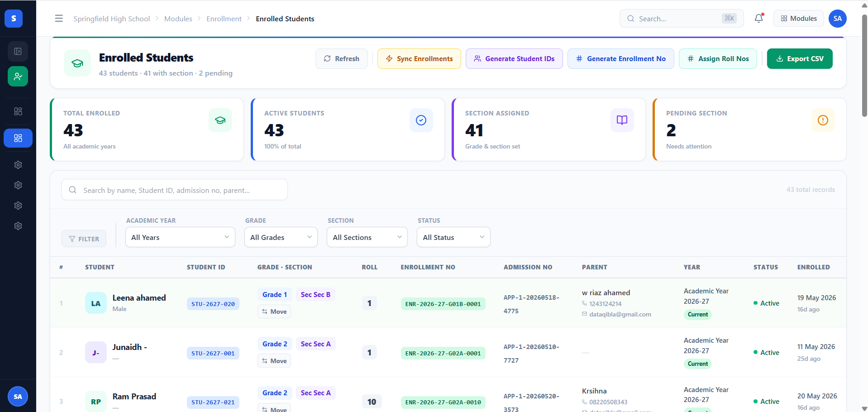The height and width of the screenshot is (412, 868).
Task: Open the sidebar panel toggle icon
Action: point(18,51)
